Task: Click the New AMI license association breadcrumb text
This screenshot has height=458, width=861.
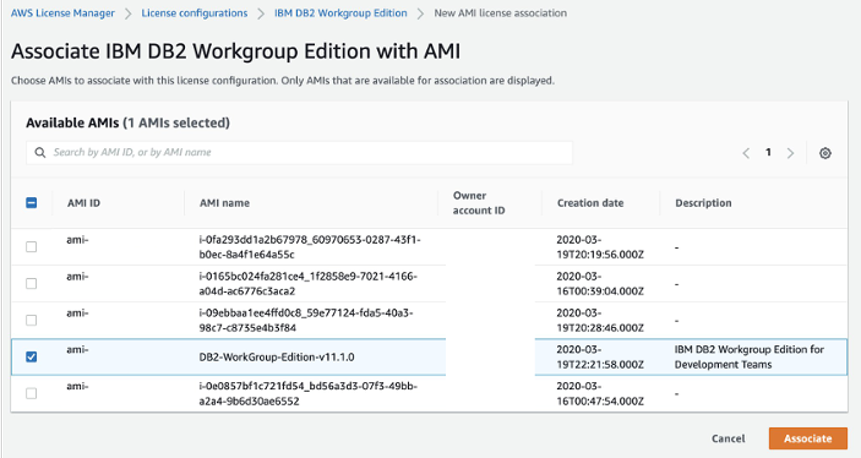Action: (x=500, y=13)
